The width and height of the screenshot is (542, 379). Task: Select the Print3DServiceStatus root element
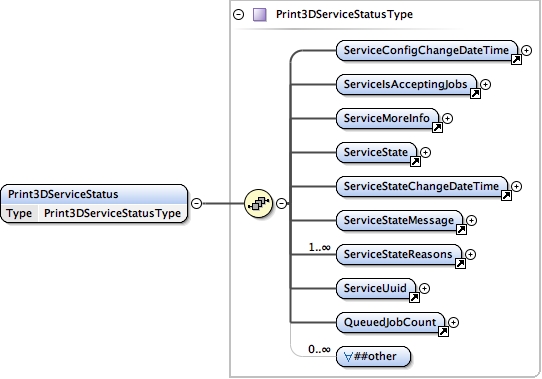pos(94,194)
